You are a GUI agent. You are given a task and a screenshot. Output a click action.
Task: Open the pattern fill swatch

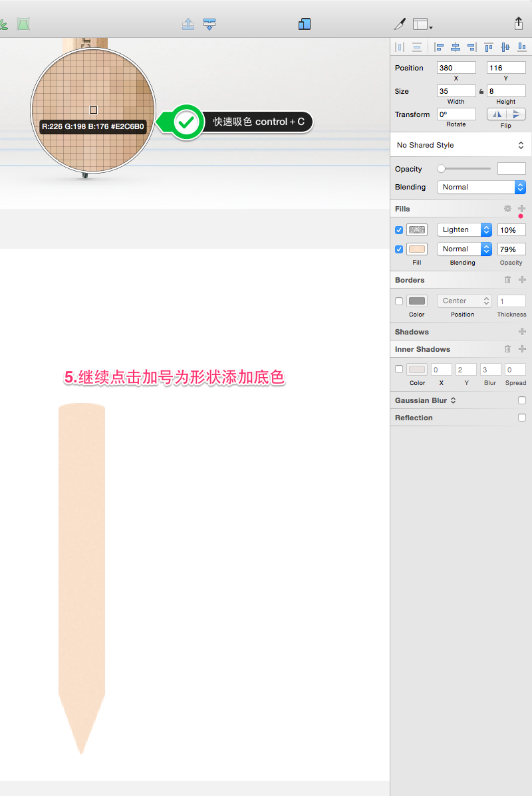coord(417,230)
